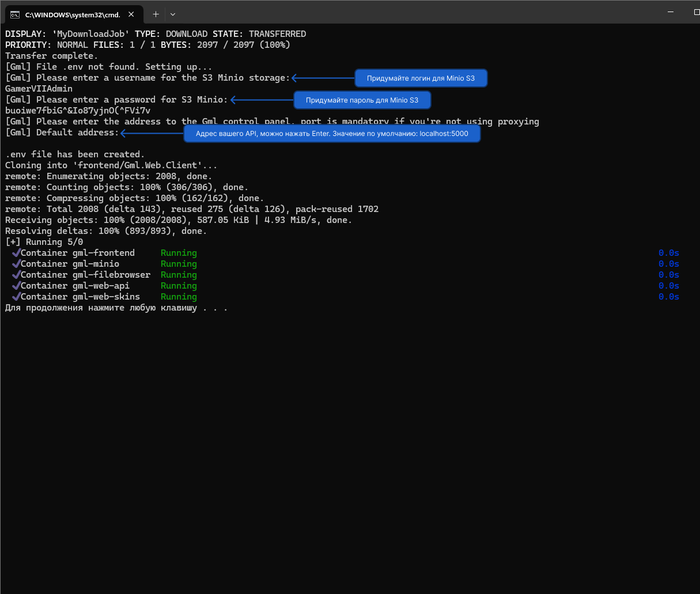This screenshot has width=700, height=594.
Task: Click the "Для продолжения нажмите любую клавишу" line
Action: pos(116,308)
